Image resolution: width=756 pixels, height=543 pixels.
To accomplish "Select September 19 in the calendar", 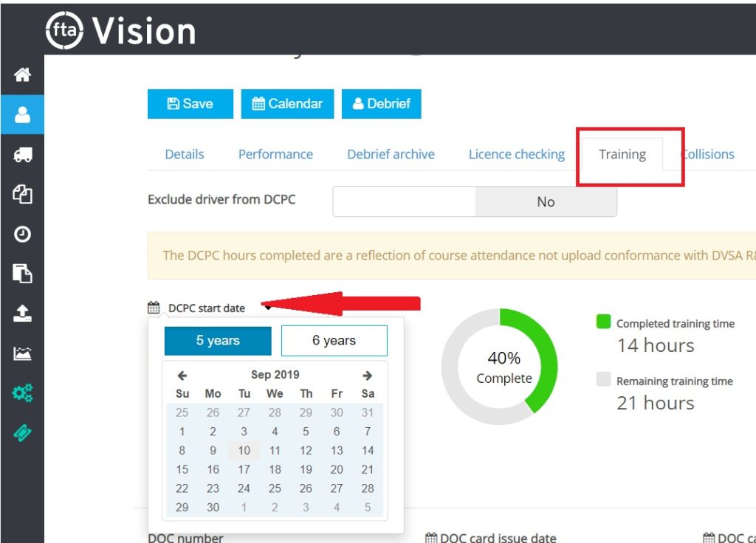I will point(306,469).
